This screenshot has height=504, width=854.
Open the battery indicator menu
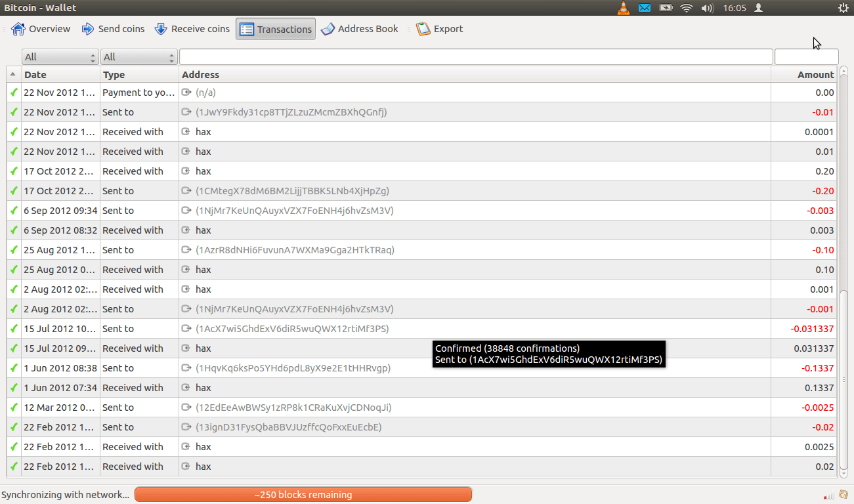tap(666, 8)
